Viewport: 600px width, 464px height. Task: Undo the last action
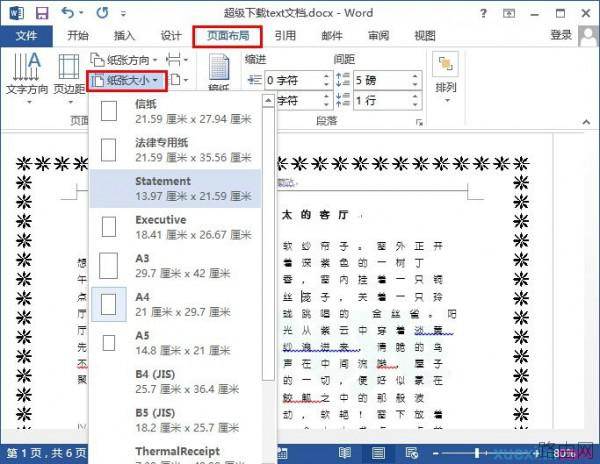(67, 13)
